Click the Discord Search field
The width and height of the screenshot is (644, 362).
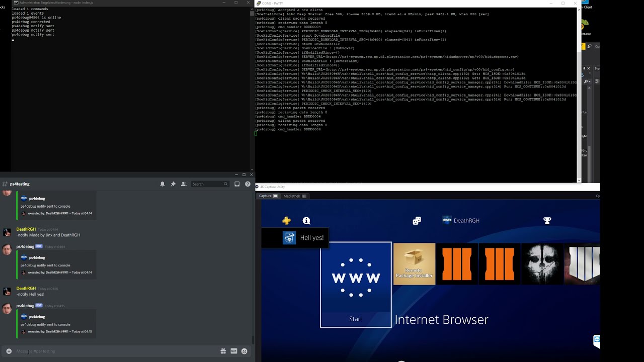tap(210, 184)
